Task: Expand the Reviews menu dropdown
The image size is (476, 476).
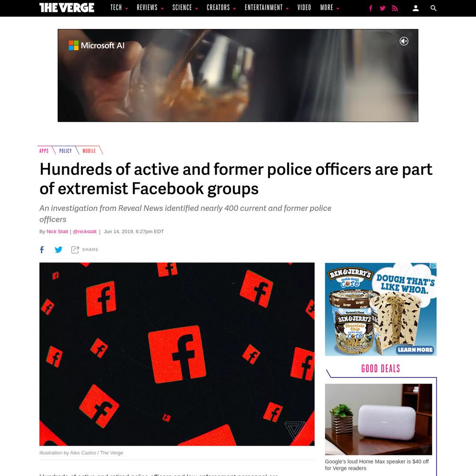Action: tap(150, 8)
